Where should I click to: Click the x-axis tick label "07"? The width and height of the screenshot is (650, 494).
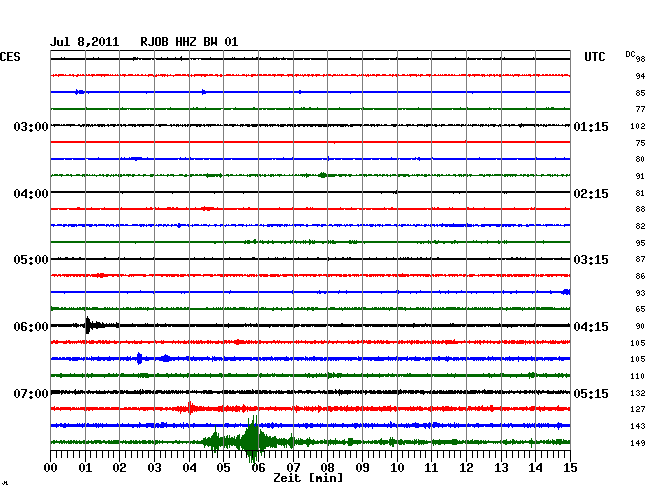coord(293,467)
